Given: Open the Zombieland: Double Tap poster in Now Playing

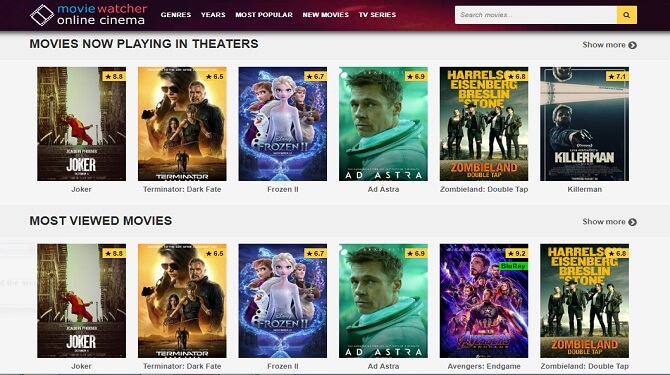Looking at the screenshot, I should pyautogui.click(x=484, y=124).
